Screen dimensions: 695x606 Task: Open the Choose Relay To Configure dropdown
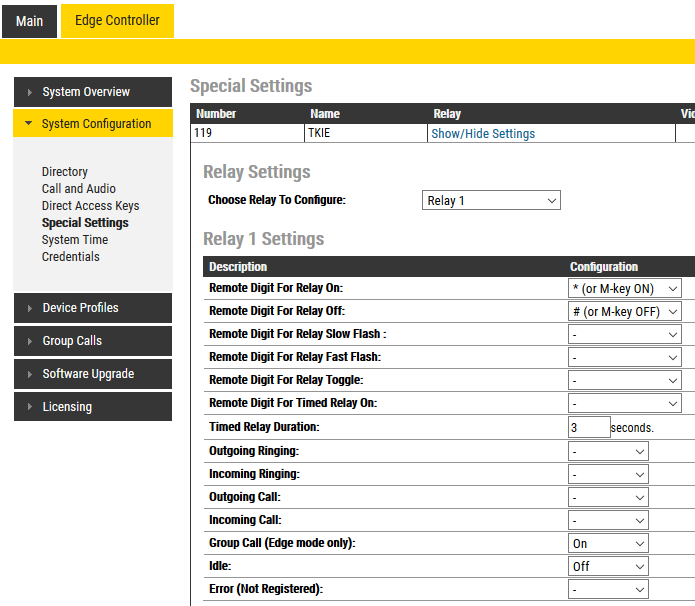point(491,201)
